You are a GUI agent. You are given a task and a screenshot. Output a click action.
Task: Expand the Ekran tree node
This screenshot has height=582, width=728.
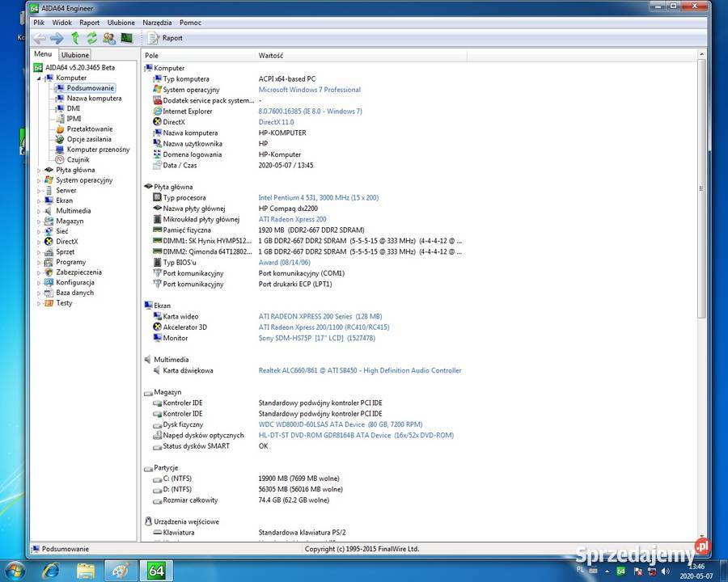39,201
